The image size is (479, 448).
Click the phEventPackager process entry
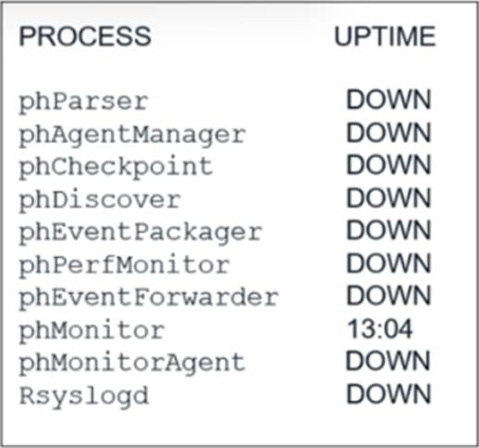(141, 234)
